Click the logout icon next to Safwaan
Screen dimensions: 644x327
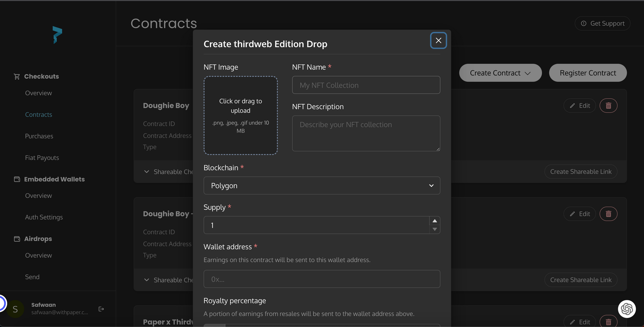pos(101,309)
